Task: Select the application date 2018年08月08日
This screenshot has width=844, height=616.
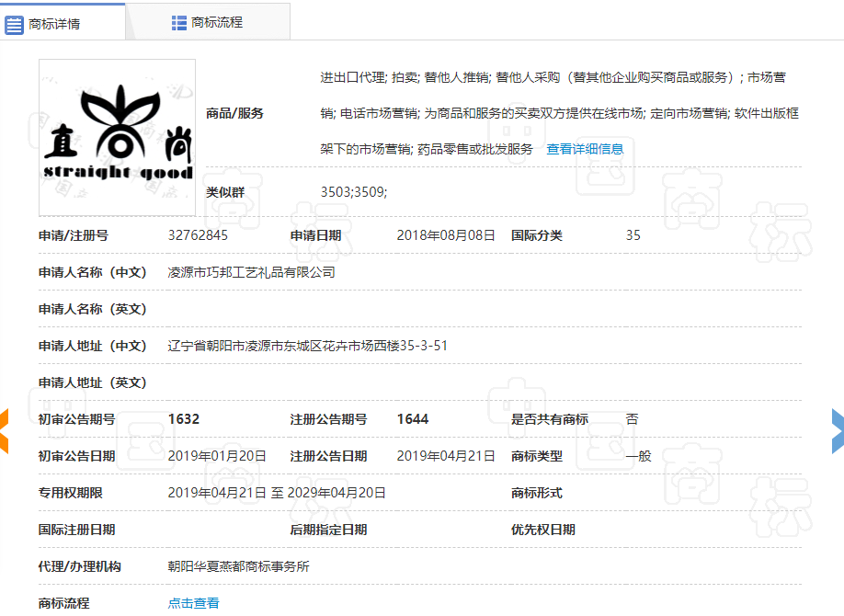Action: point(446,235)
